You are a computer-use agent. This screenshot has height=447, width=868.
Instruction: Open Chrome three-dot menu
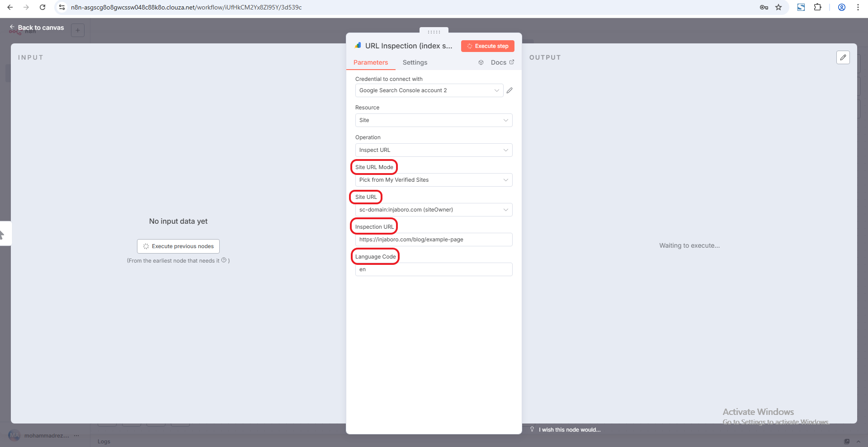coord(858,7)
